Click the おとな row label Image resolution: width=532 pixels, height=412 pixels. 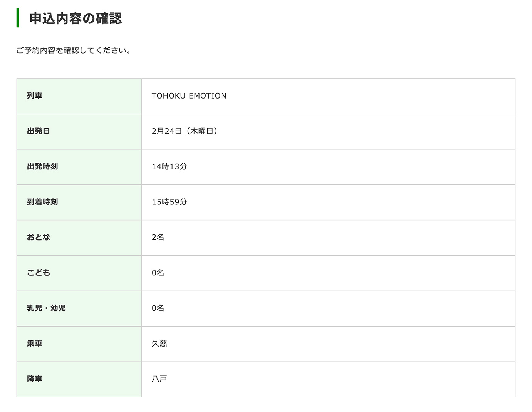(39, 238)
